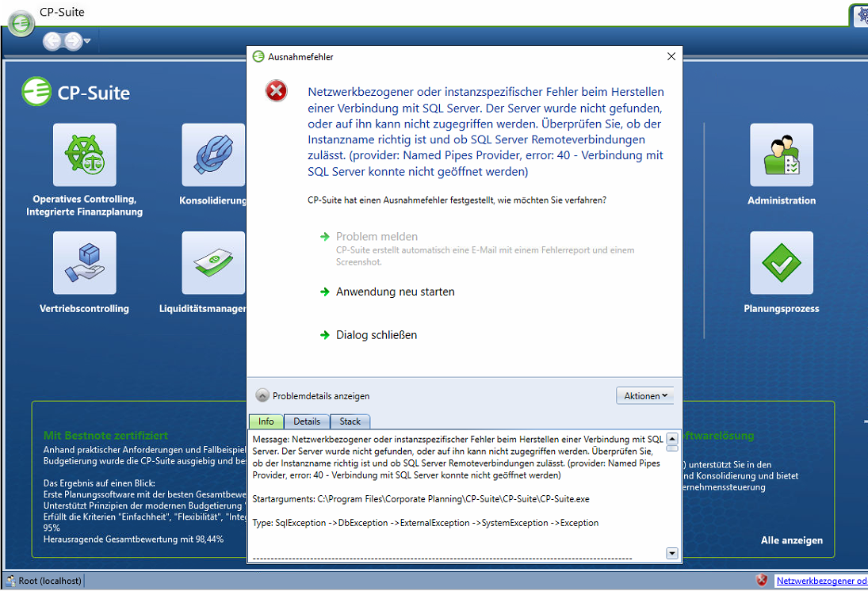Click scroll down arrow in error details
Screen dimensions: 868x591
click(672, 554)
